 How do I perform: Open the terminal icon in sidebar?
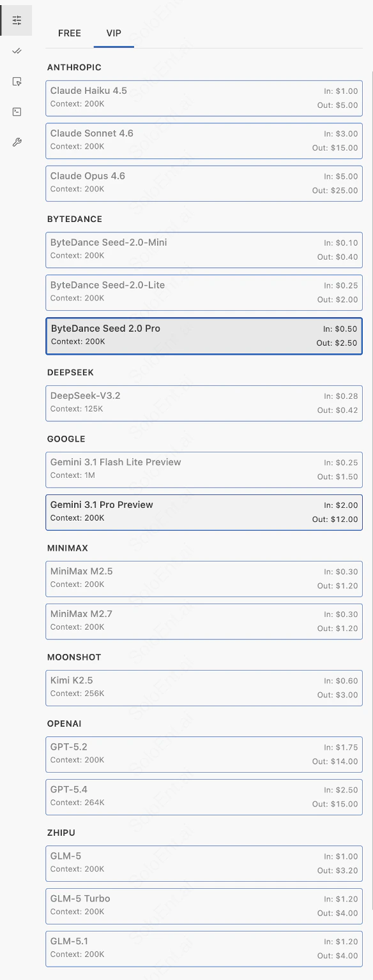click(15, 111)
